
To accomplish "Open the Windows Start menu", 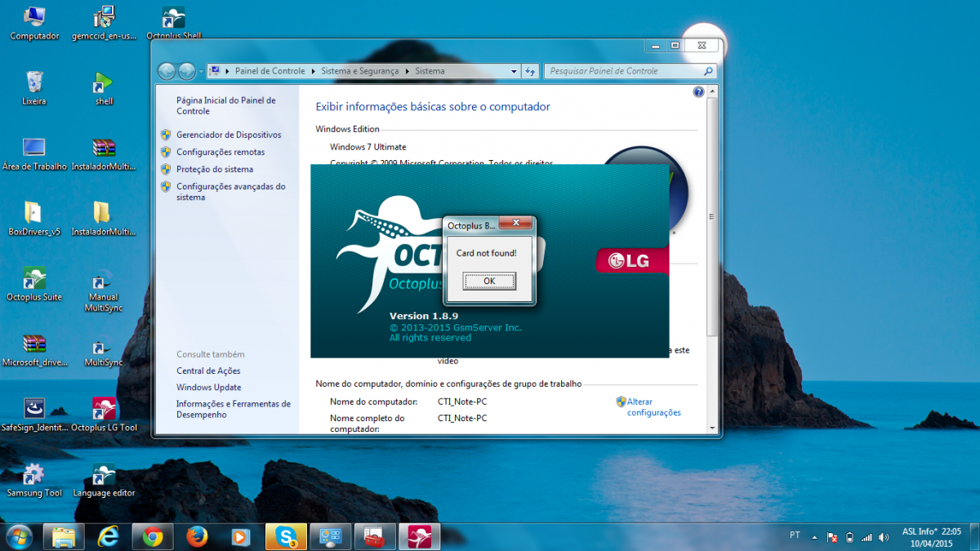I will (x=20, y=536).
